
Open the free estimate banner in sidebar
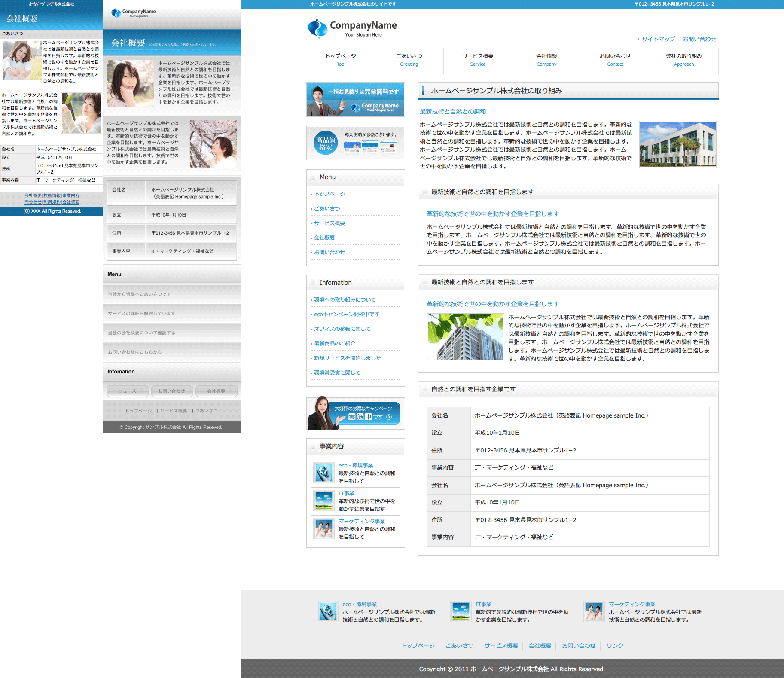point(355,100)
